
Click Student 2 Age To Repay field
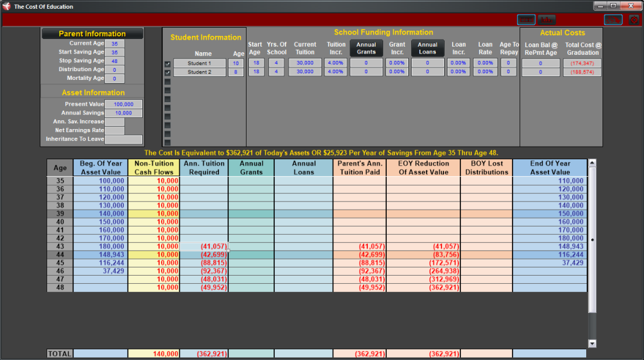[508, 72]
